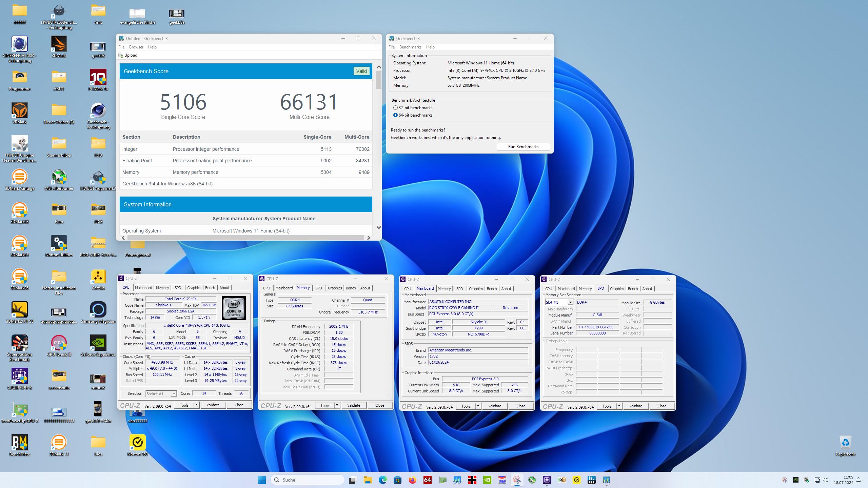Image resolution: width=868 pixels, height=488 pixels.
Task: Expand Tools arrow in CPU-Z Memory window
Action: tap(337, 405)
